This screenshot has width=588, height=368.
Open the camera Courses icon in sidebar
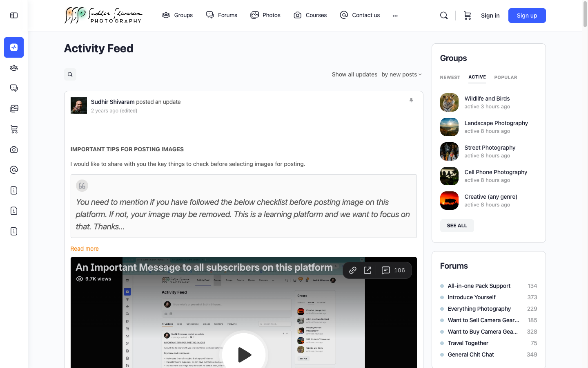[x=14, y=150]
